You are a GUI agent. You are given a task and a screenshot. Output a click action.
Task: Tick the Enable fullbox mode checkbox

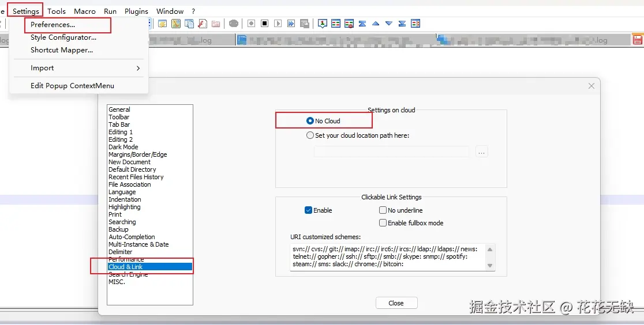tap(383, 223)
